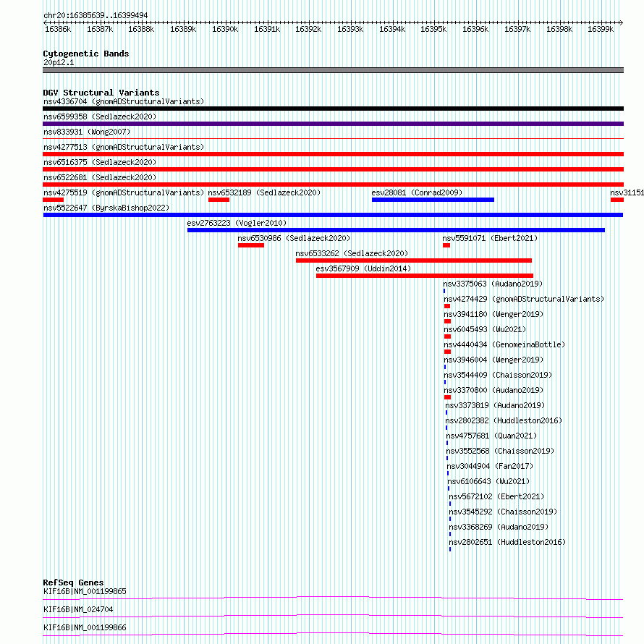Select nsv4275519 (gnomADStructuralVariants) label

[124, 192]
